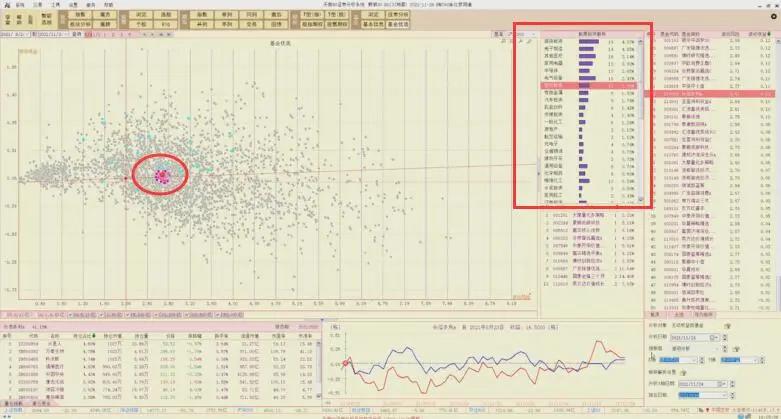
Task: Select the 半导体 sector row
Action: pos(590,71)
